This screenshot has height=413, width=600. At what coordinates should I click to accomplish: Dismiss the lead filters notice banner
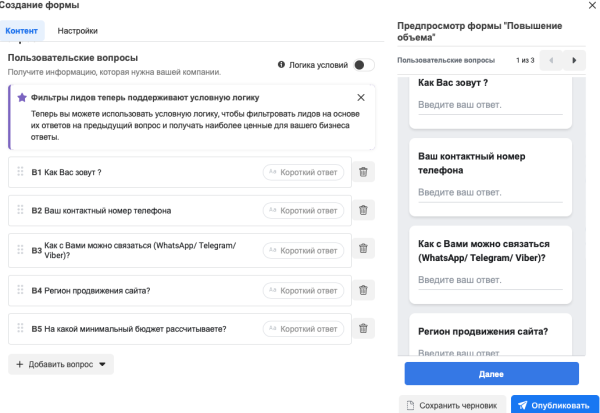[x=361, y=97]
